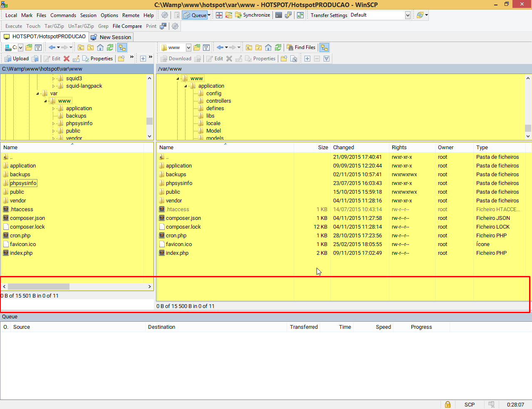Open the Transfer Settings Default dropdown

[408, 15]
